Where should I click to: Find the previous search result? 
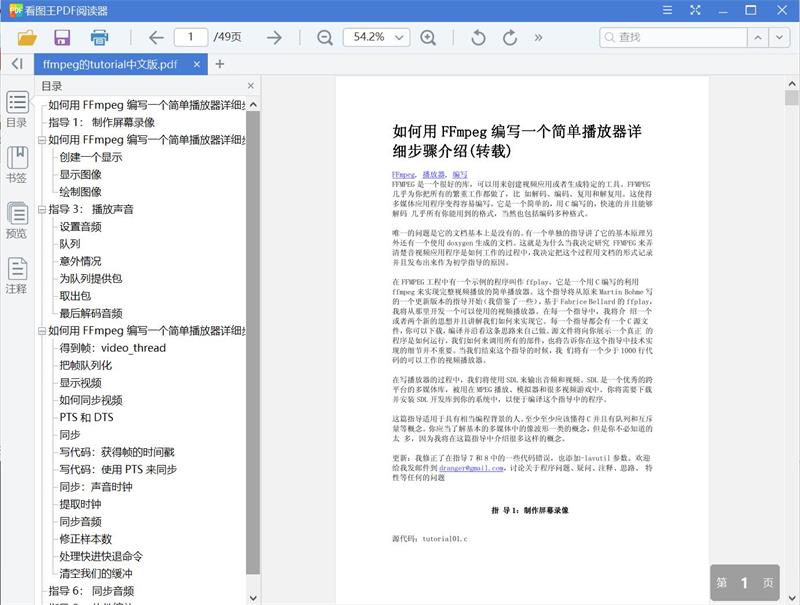pos(758,37)
